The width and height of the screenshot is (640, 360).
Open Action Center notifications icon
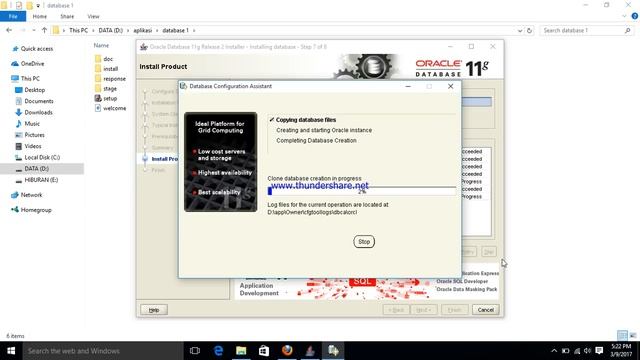coord(599,351)
